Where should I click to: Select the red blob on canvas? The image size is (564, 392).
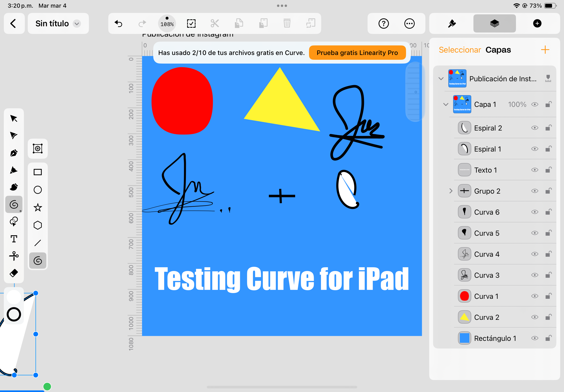[x=182, y=101]
